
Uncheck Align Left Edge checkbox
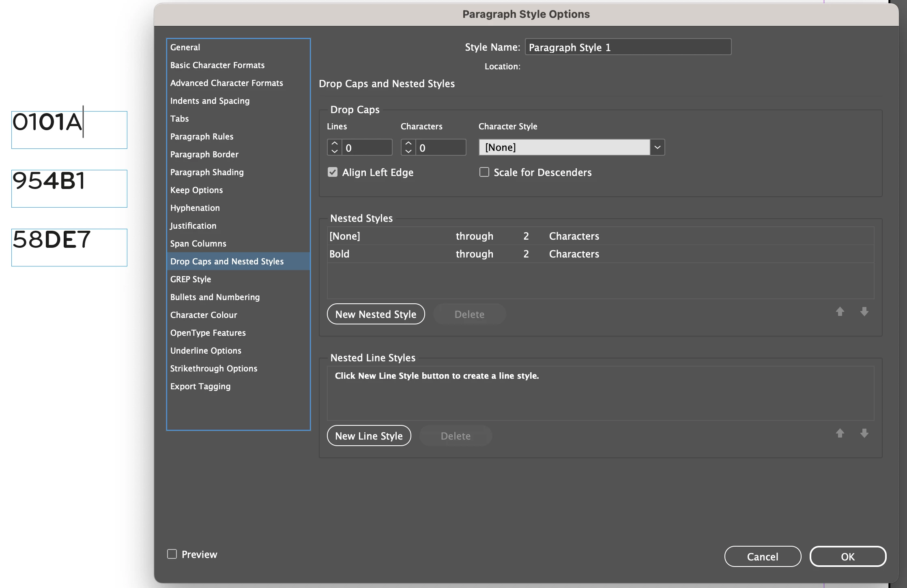[333, 172]
